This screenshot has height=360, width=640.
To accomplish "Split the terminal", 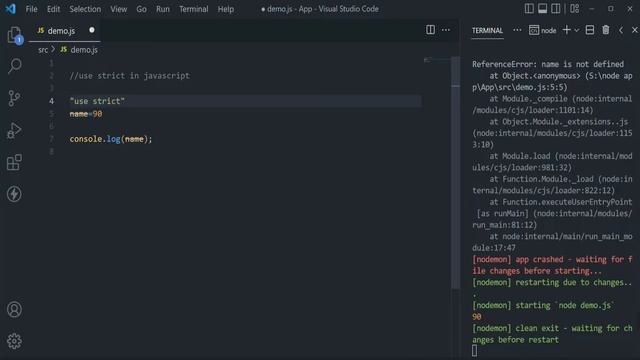I will pyautogui.click(x=590, y=30).
